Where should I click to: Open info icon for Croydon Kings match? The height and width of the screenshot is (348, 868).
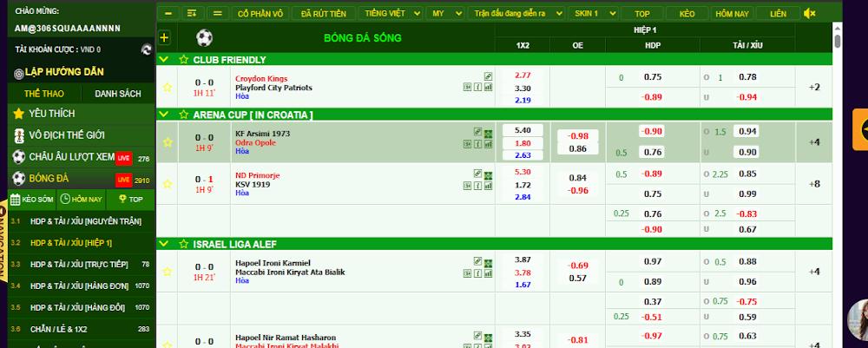tap(477, 87)
